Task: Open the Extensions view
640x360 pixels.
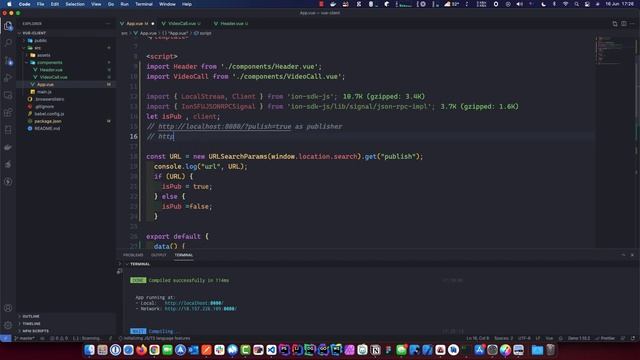Action: pyautogui.click(x=8, y=112)
